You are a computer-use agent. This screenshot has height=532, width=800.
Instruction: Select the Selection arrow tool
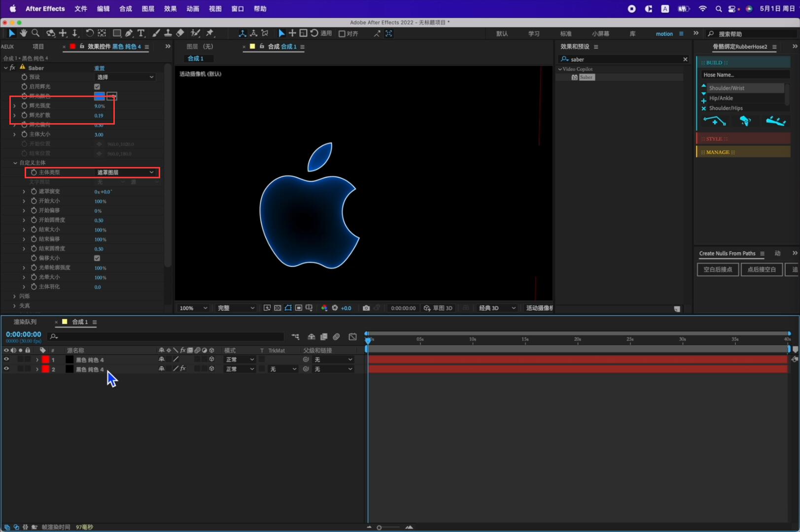point(12,33)
